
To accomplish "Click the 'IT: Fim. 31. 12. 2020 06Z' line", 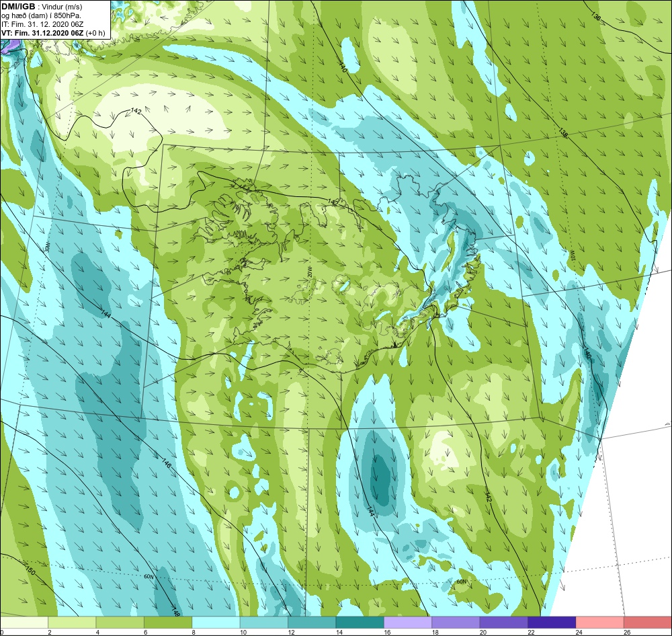I will click(x=42, y=24).
